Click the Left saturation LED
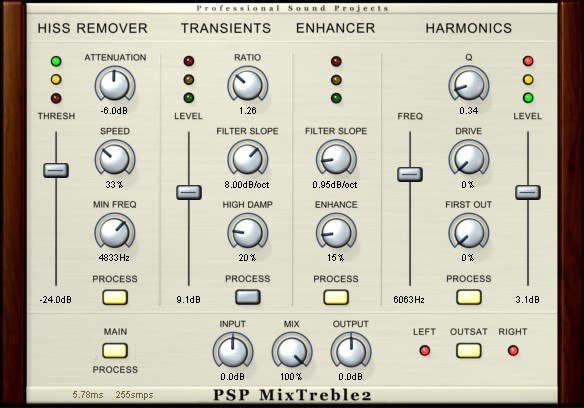 [425, 351]
